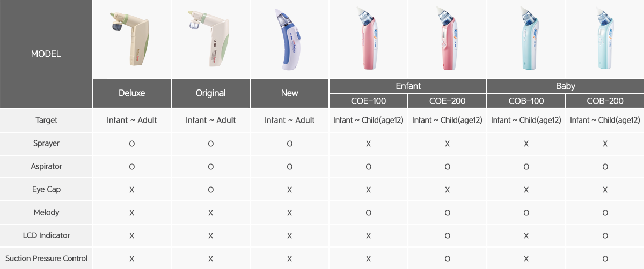Click Original's Eye Cap O mark
The width and height of the screenshot is (644, 269).
[x=211, y=190]
